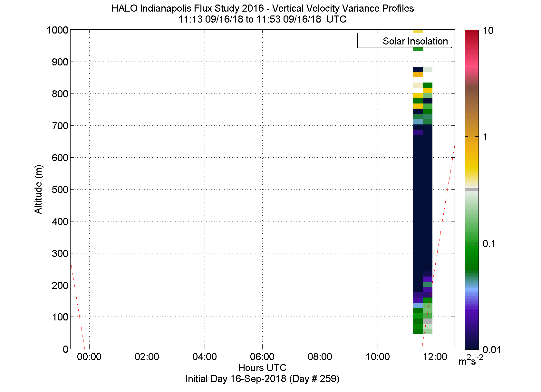
Task: Click the gray band on the colorbar
Action: pos(472,190)
